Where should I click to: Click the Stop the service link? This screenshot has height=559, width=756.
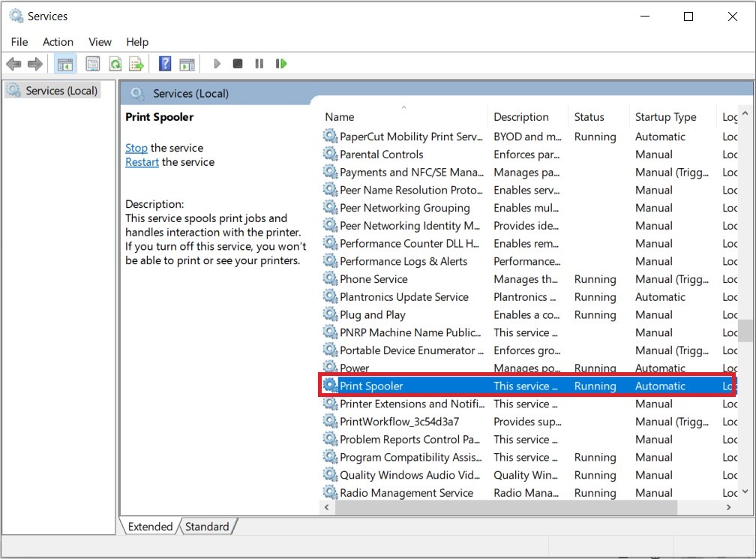coord(136,148)
